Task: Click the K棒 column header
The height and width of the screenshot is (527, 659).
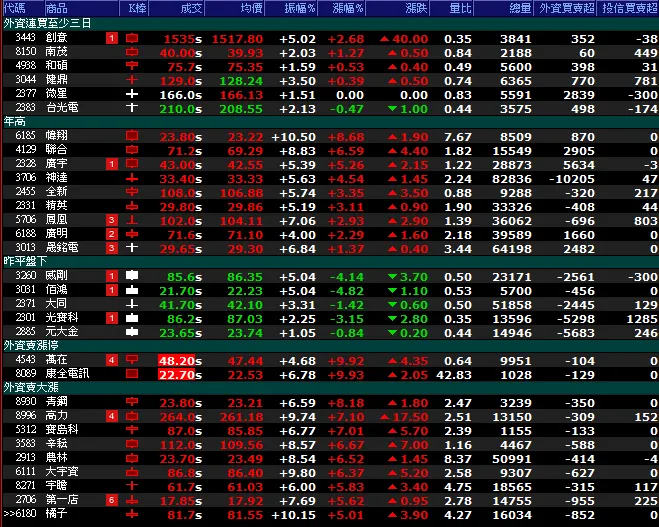Action: point(134,8)
